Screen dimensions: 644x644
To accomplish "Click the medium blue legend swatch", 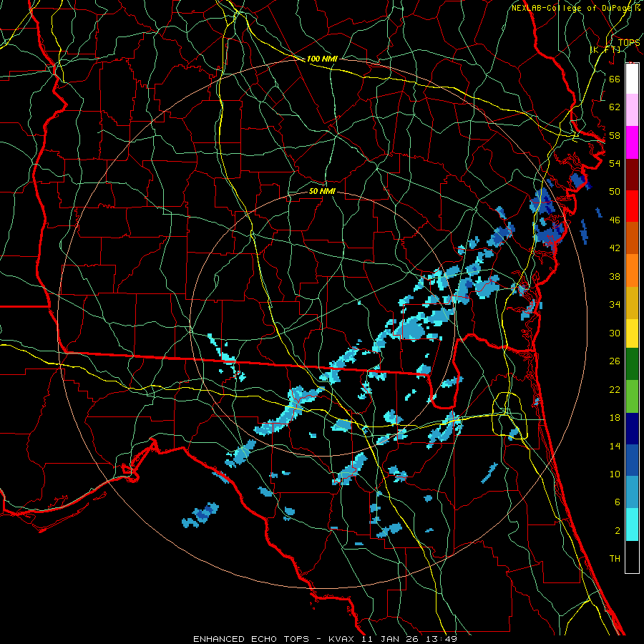I will point(632,460).
